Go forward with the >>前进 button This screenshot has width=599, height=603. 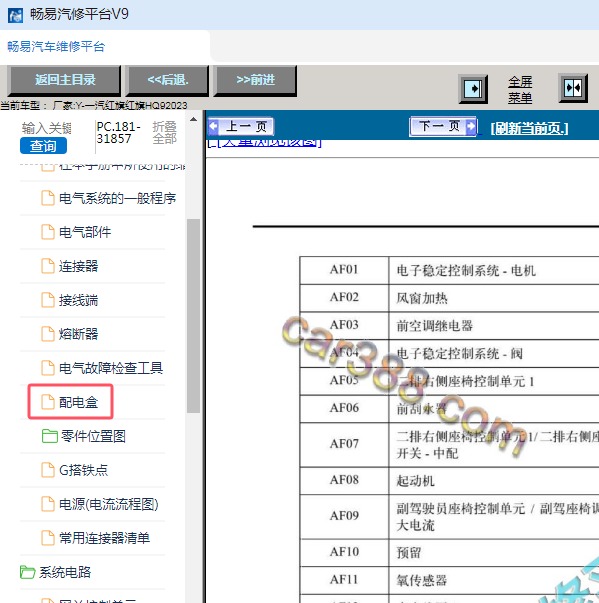pyautogui.click(x=256, y=80)
